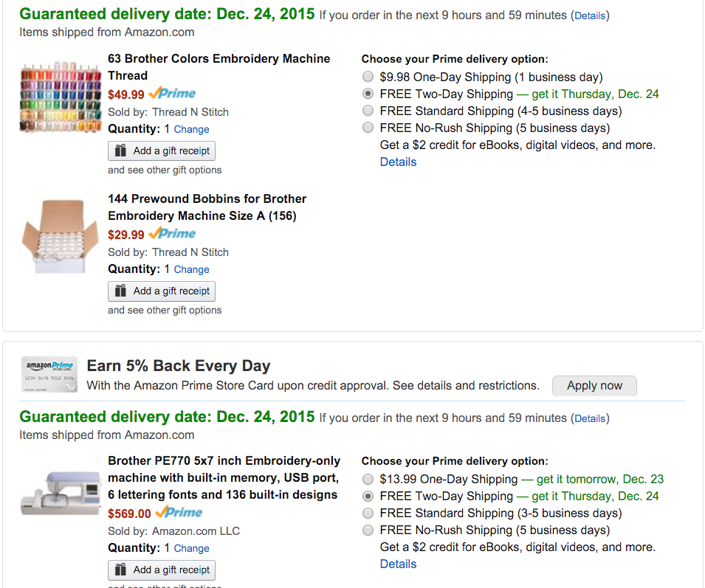Add a gift receipt for embroidery thread

(x=162, y=151)
